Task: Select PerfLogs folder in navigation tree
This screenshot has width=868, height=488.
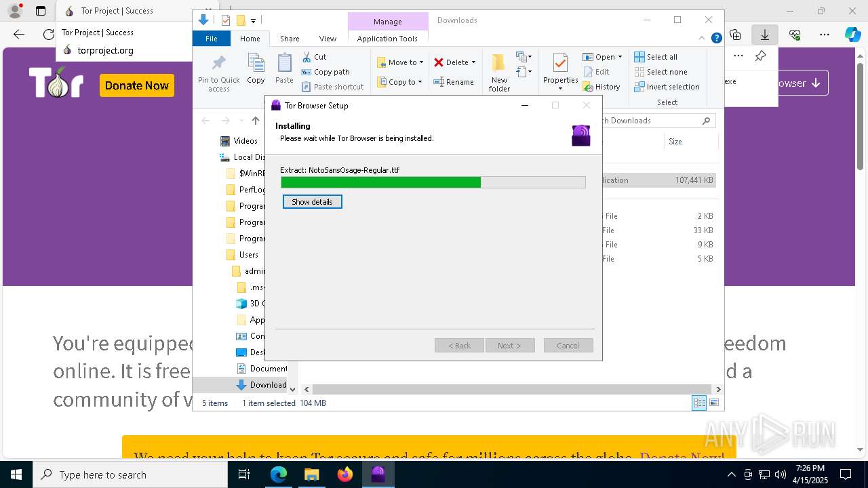Action: point(246,190)
